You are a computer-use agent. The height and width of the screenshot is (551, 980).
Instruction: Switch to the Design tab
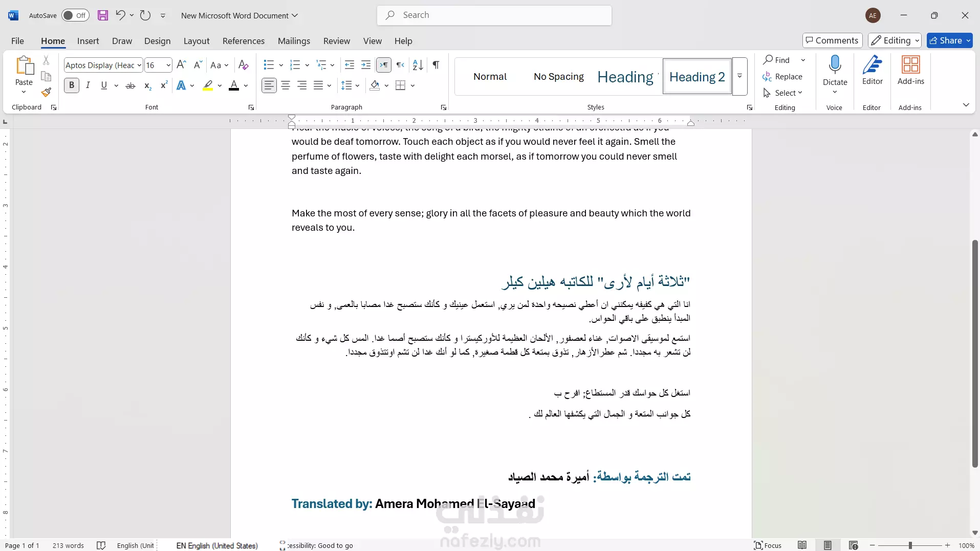[x=157, y=41]
